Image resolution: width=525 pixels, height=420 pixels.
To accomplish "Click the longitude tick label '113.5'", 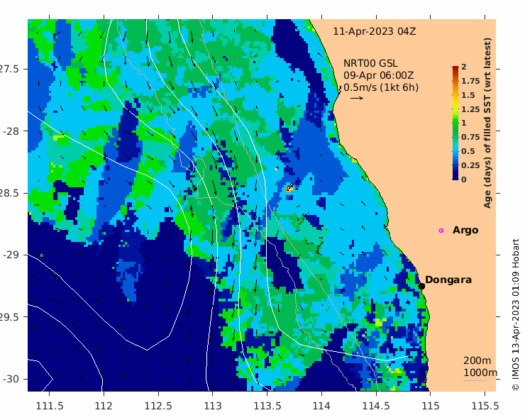I will (267, 406).
